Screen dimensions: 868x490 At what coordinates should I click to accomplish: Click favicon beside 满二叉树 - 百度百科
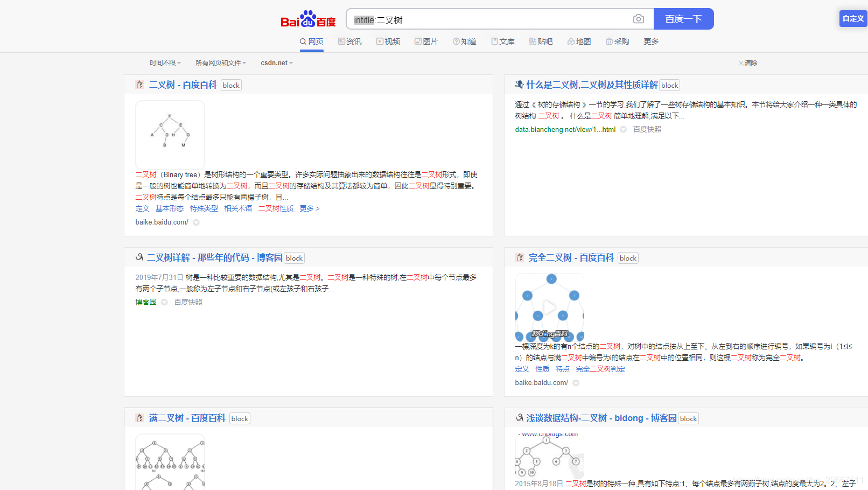point(139,418)
